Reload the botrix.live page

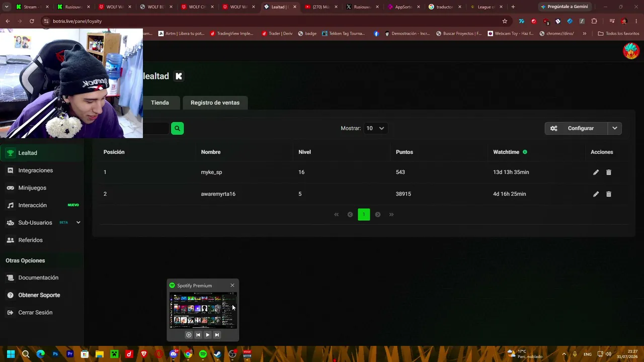point(32,21)
